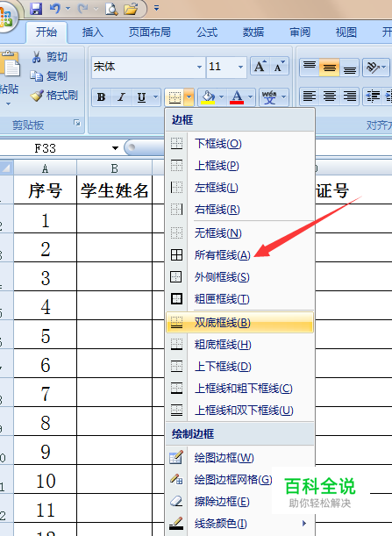Image resolution: width=392 pixels, height=536 pixels.
Task: Click the increase font size icon
Action: pyautogui.click(x=260, y=67)
